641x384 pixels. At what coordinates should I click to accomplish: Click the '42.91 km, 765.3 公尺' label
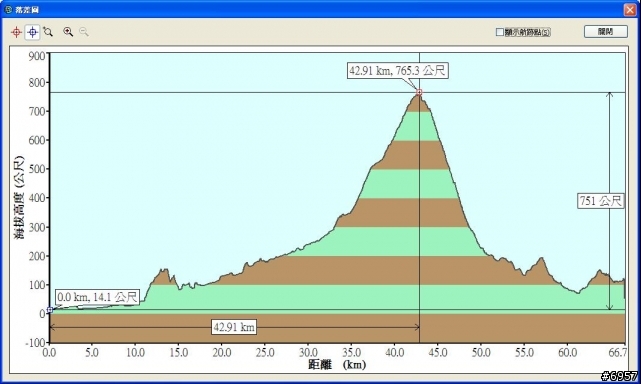397,70
